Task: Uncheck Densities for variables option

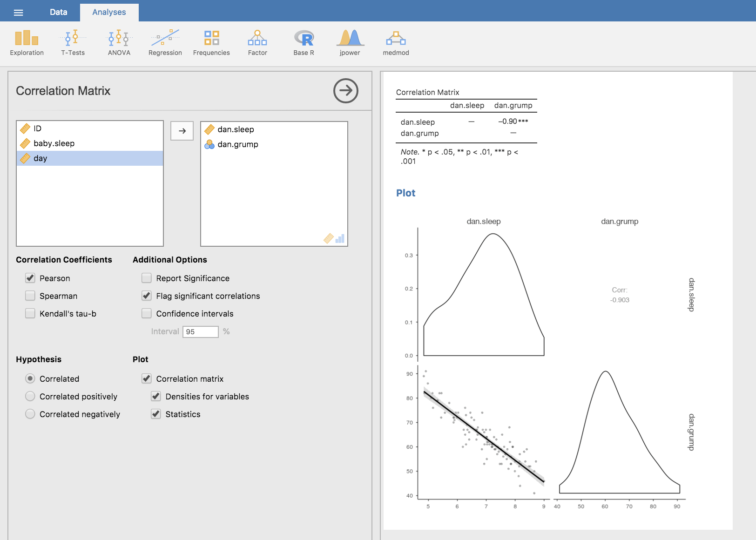Action: point(156,396)
